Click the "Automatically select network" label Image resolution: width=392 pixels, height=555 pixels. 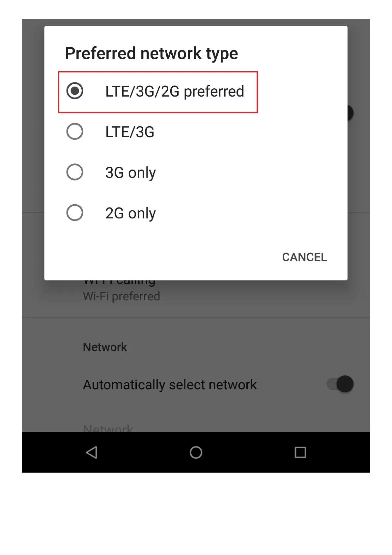tap(170, 385)
